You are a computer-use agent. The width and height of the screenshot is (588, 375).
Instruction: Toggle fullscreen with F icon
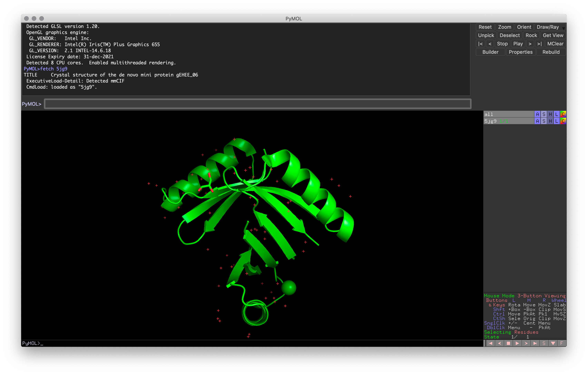[562, 343]
